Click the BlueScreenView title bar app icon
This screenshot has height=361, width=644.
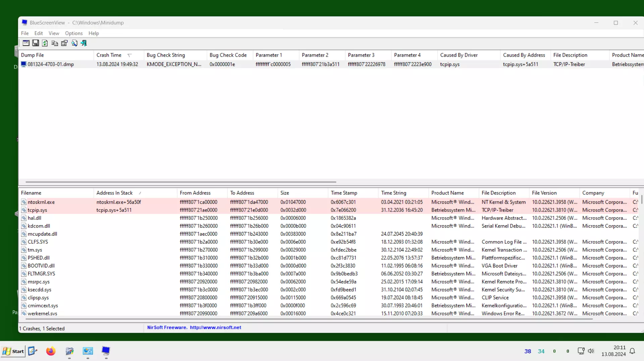[24, 22]
